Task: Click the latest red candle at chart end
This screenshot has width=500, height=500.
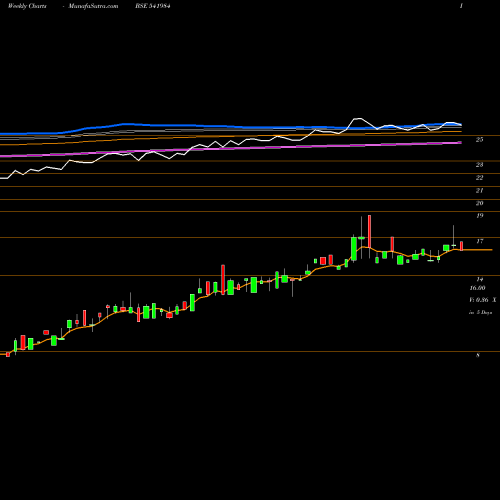Action: pyautogui.click(x=461, y=246)
